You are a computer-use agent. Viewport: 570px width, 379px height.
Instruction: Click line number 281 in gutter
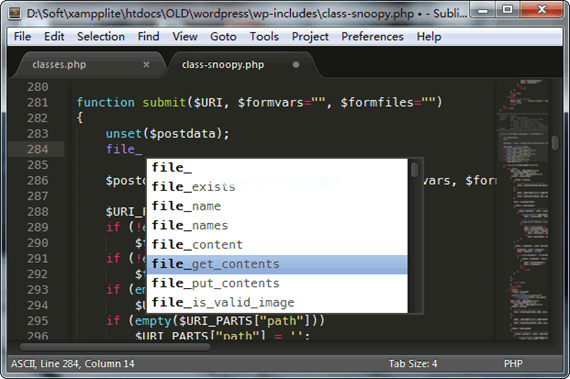37,102
